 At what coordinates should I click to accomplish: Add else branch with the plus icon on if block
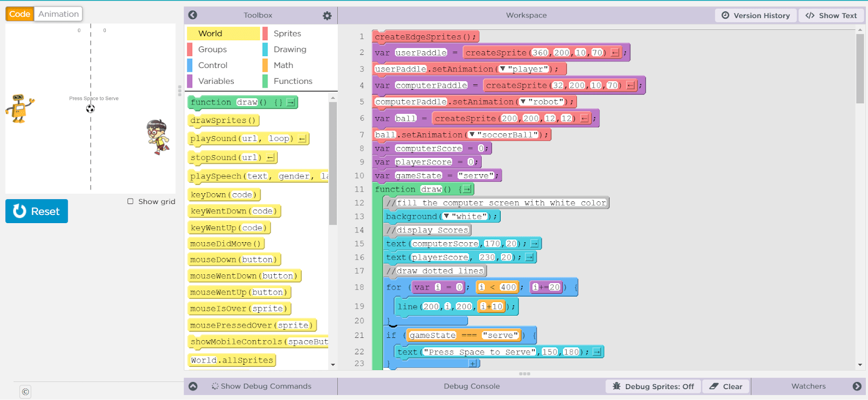tap(474, 364)
